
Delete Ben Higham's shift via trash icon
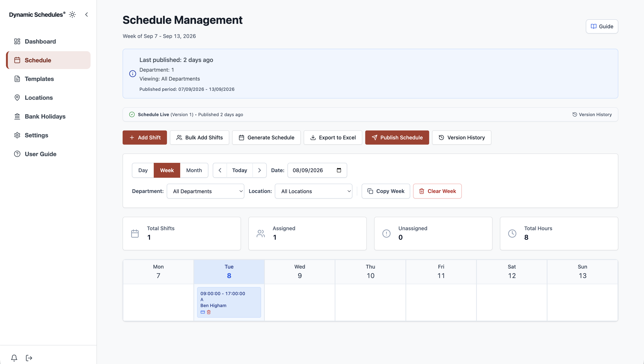click(209, 312)
